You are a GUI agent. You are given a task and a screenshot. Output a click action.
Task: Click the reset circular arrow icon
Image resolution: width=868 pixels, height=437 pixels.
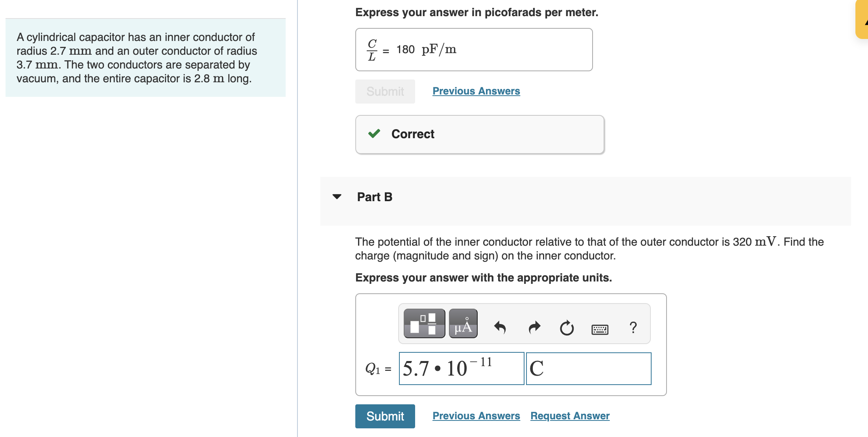tap(567, 328)
